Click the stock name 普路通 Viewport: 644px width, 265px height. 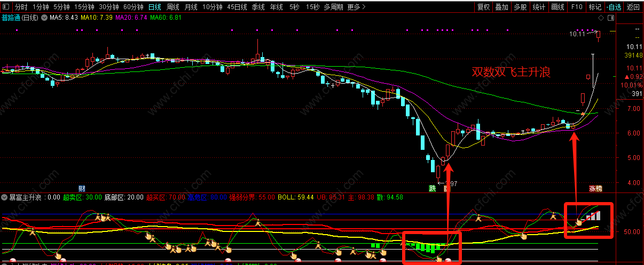coord(11,18)
